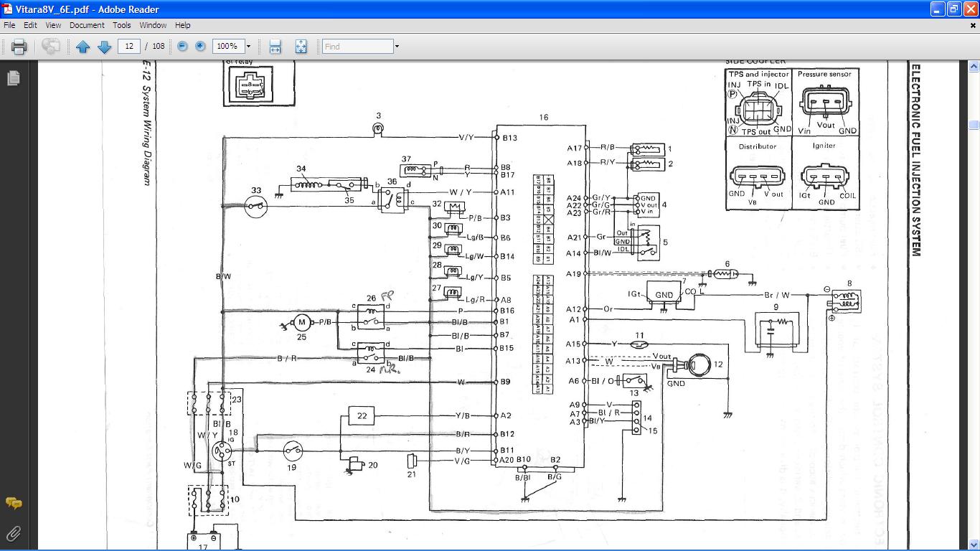
Task: Open the Comments panel in sidebar
Action: [13, 503]
